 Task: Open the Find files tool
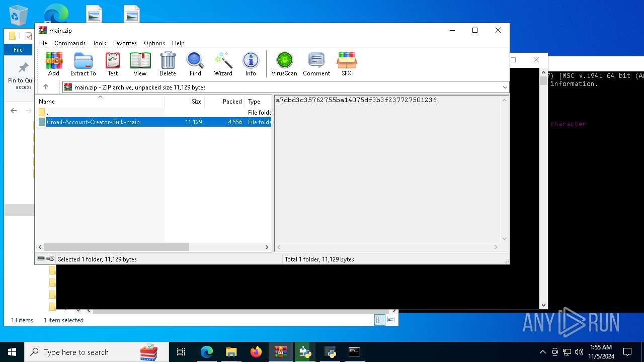pyautogui.click(x=195, y=64)
